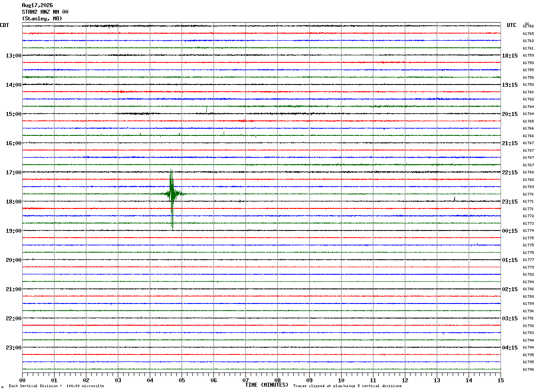536x392 pixels.
Task: Click minute tick label 01 on time axis
Action: coord(54,380)
